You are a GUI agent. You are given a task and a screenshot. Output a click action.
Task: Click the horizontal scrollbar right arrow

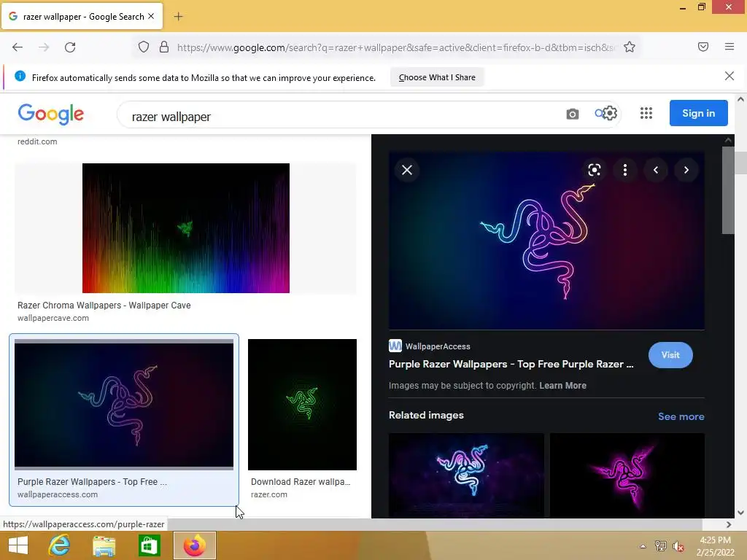click(x=729, y=524)
